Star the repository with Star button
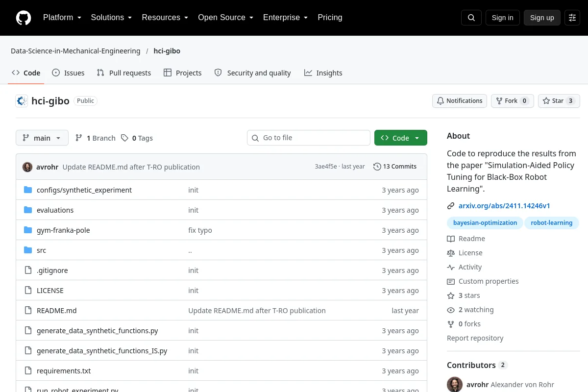This screenshot has height=392, width=588. click(x=559, y=101)
